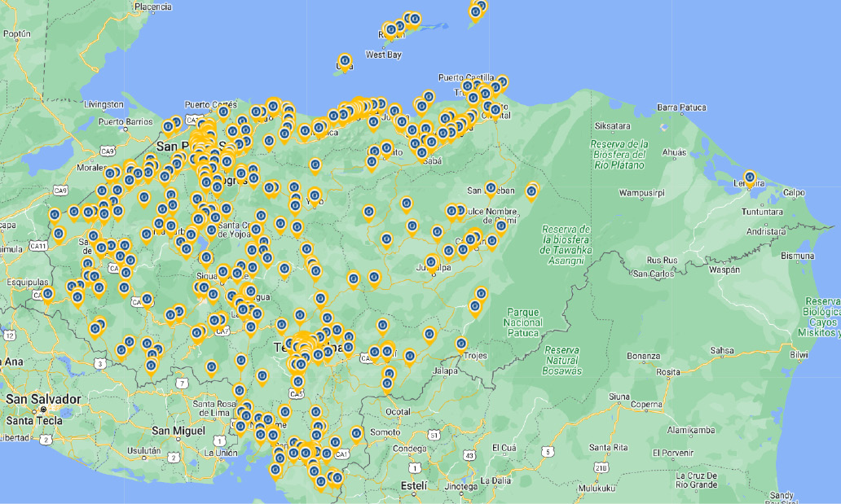This screenshot has height=504, width=841.
Task: Click the Barra Patuca town label
Action: [x=681, y=107]
